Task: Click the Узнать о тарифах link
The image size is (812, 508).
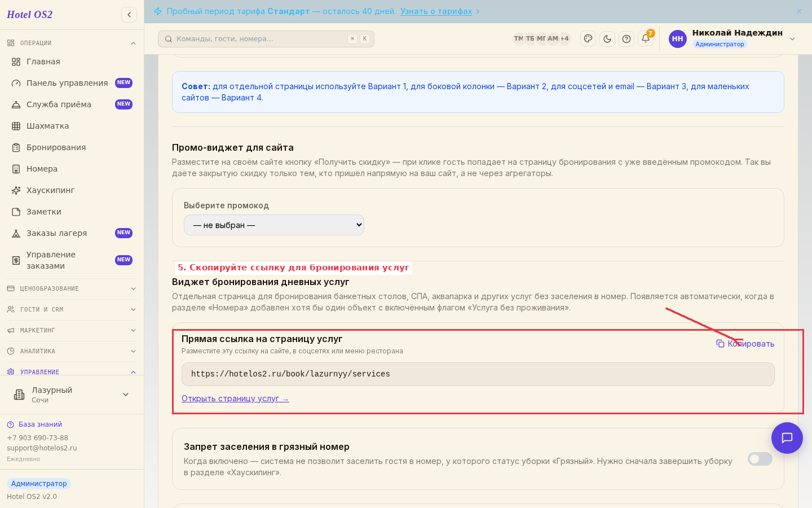Action: [436, 11]
